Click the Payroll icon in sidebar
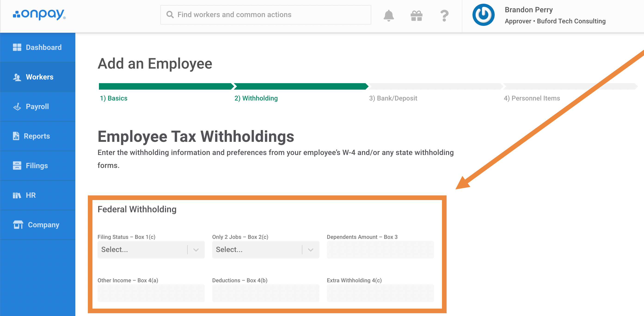 (17, 107)
